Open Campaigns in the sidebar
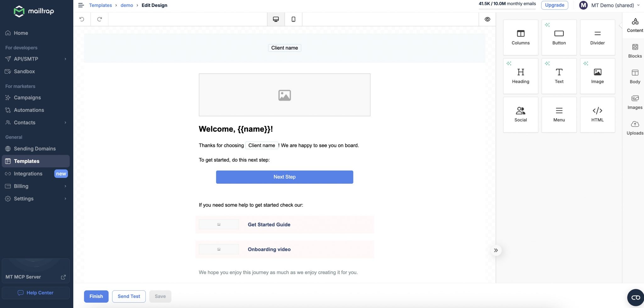644x308 pixels. tap(27, 97)
